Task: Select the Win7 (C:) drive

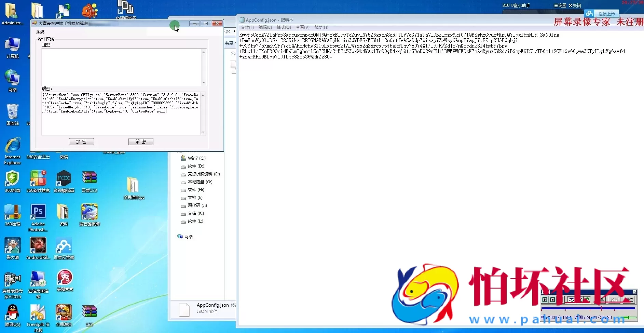Action: coord(196,158)
